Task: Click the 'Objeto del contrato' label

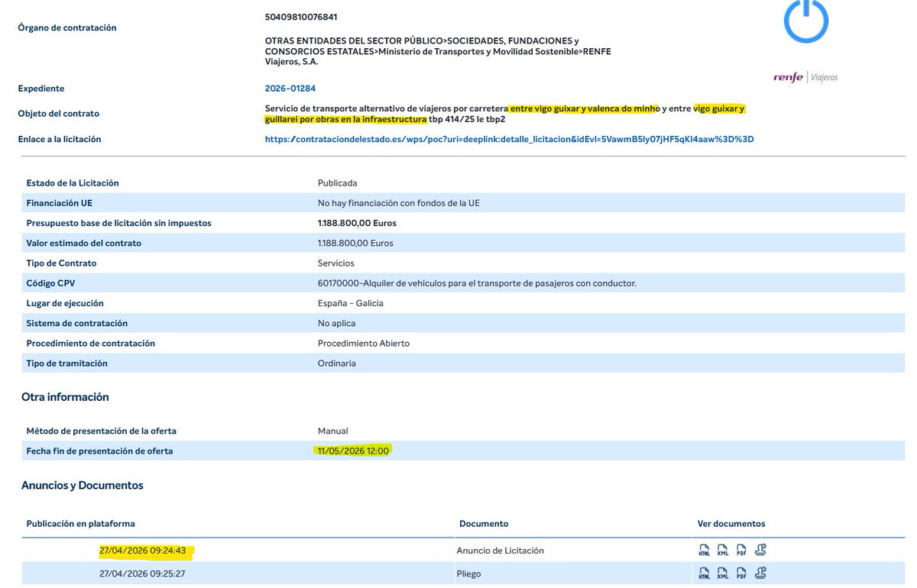Action: click(x=59, y=114)
